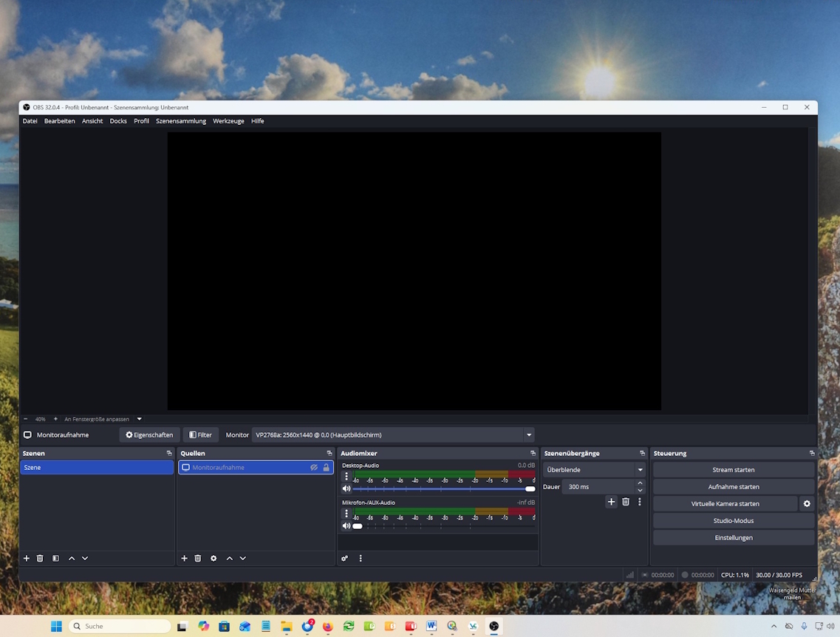Open the Ansicht menu

coord(92,121)
